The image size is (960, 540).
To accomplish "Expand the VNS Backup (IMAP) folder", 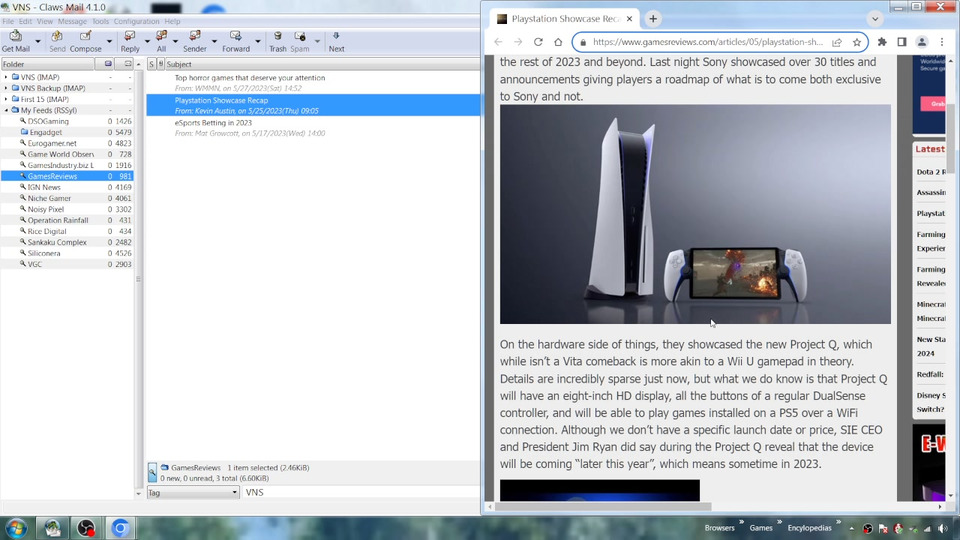I will pyautogui.click(x=6, y=88).
